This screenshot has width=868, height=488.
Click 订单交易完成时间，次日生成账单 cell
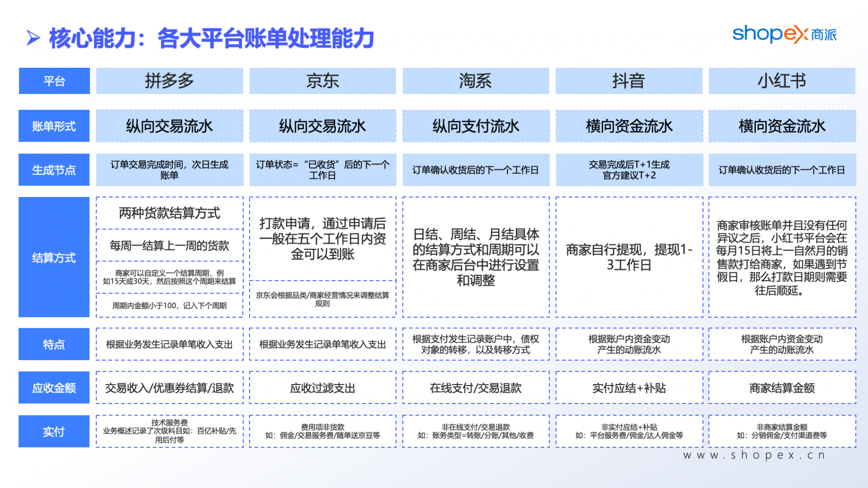[x=169, y=170]
